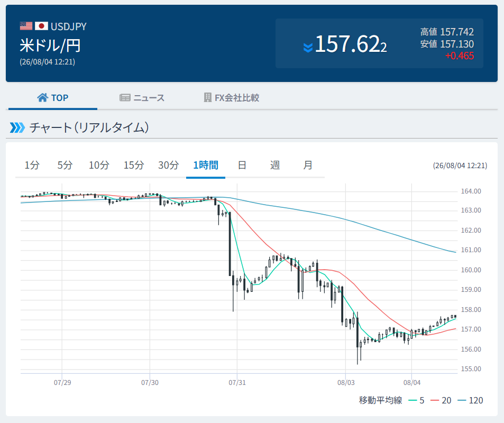Click the 08/03 date marker on axis
504x423 pixels.
(x=346, y=382)
